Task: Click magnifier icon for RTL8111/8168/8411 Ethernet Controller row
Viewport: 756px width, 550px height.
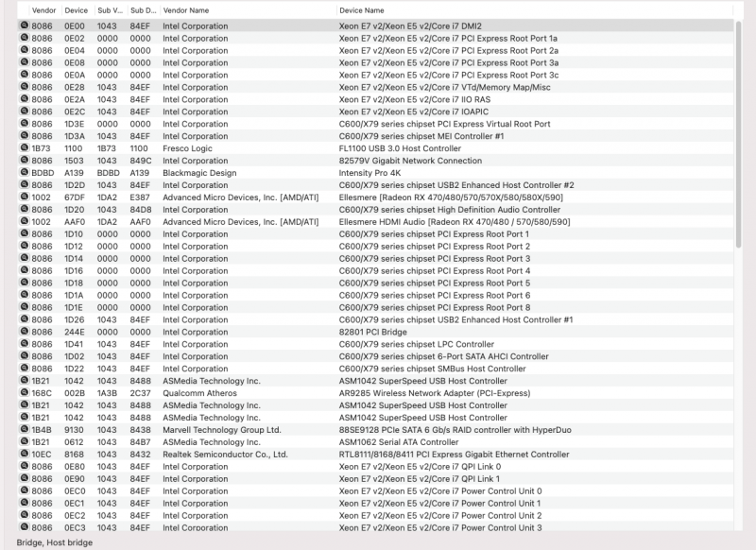Action: (x=25, y=454)
